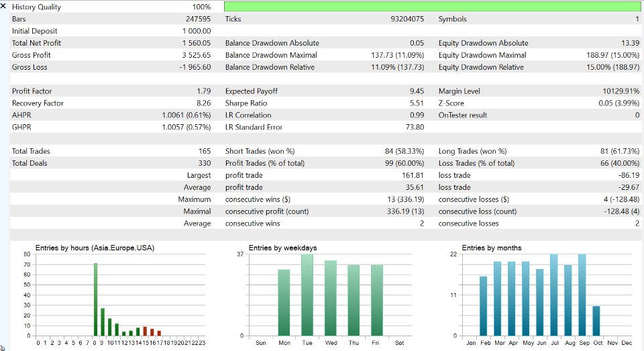Viewport: 644px width, 351px height.
Task: Click the hour 8 bar in hours chart
Action: (96, 299)
